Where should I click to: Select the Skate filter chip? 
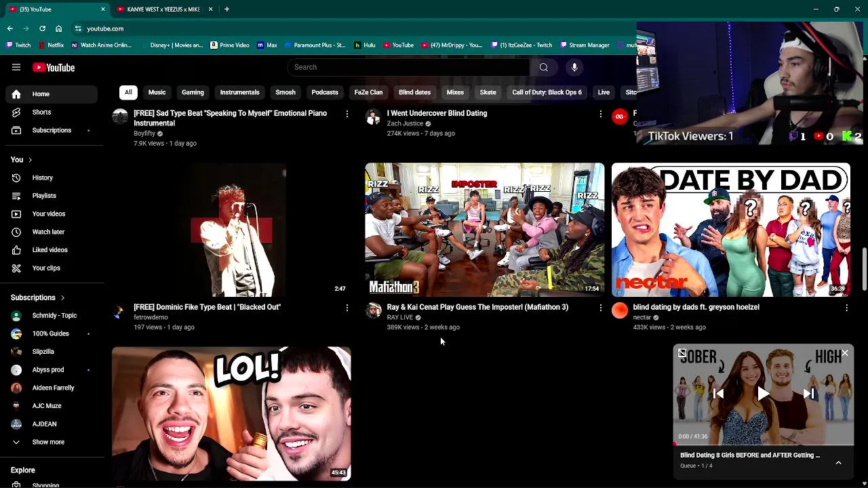(488, 92)
